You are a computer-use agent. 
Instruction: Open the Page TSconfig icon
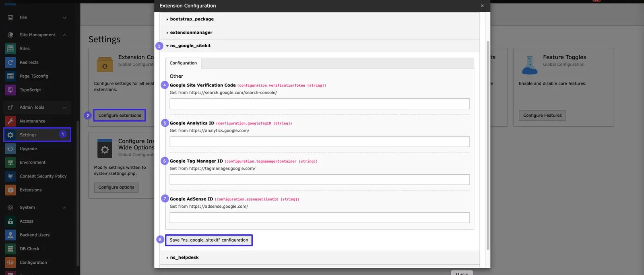pyautogui.click(x=10, y=76)
